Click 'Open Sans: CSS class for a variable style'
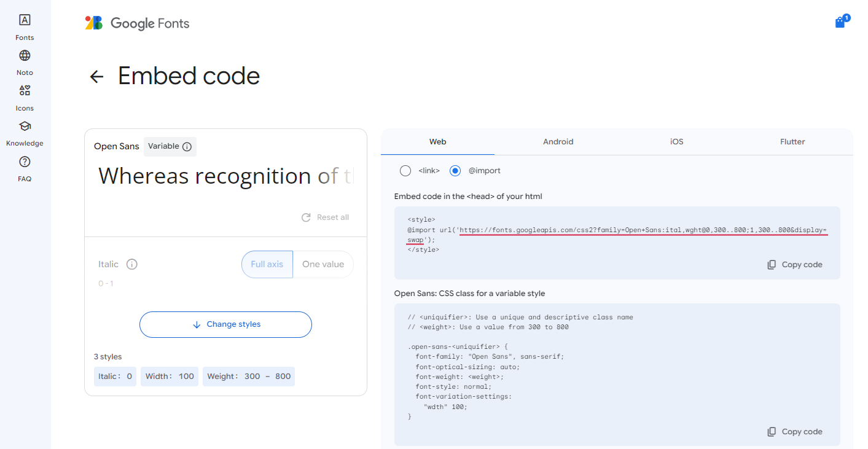 point(469,294)
